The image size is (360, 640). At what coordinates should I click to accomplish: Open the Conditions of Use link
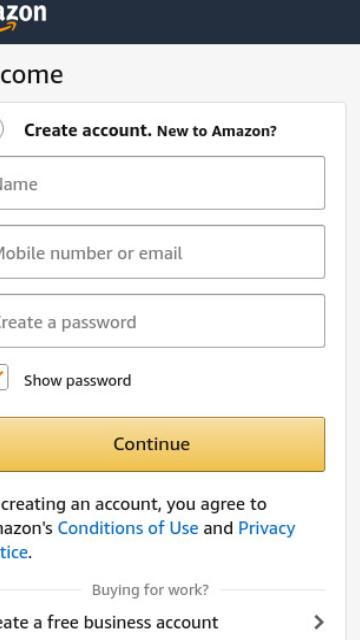[128, 528]
